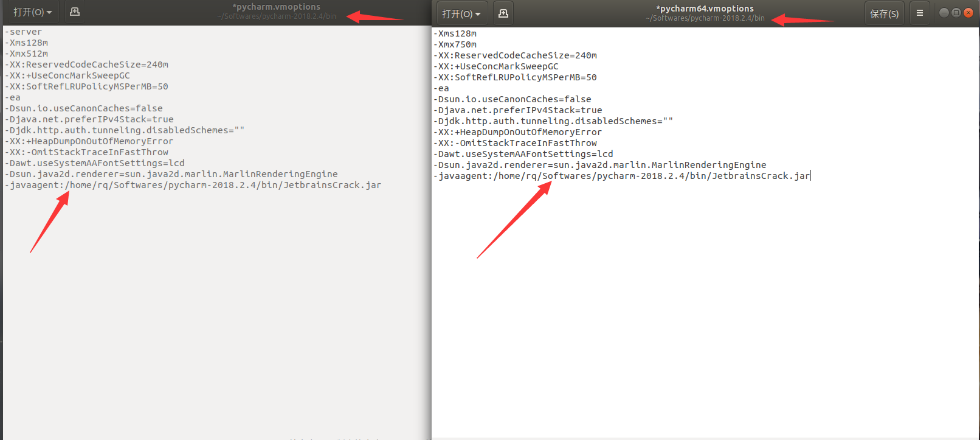Click -XX:+UseConcMarkSweepGC in left editor
This screenshot has height=440, width=980.
point(67,75)
